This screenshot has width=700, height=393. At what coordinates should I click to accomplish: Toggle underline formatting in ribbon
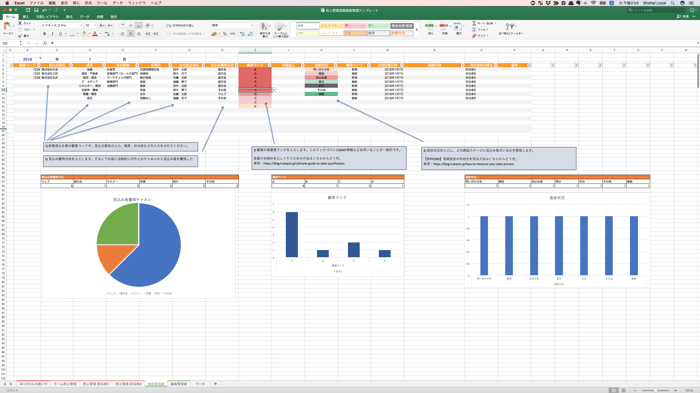coord(60,34)
